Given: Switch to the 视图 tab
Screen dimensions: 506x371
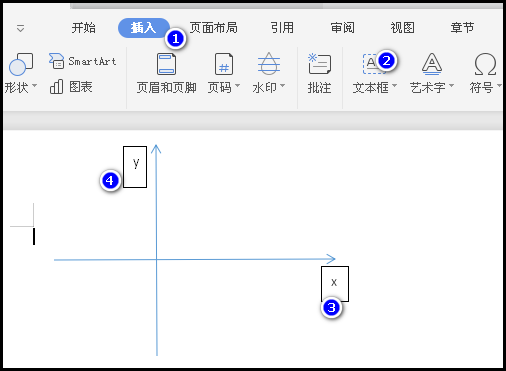Looking at the screenshot, I should (x=402, y=28).
